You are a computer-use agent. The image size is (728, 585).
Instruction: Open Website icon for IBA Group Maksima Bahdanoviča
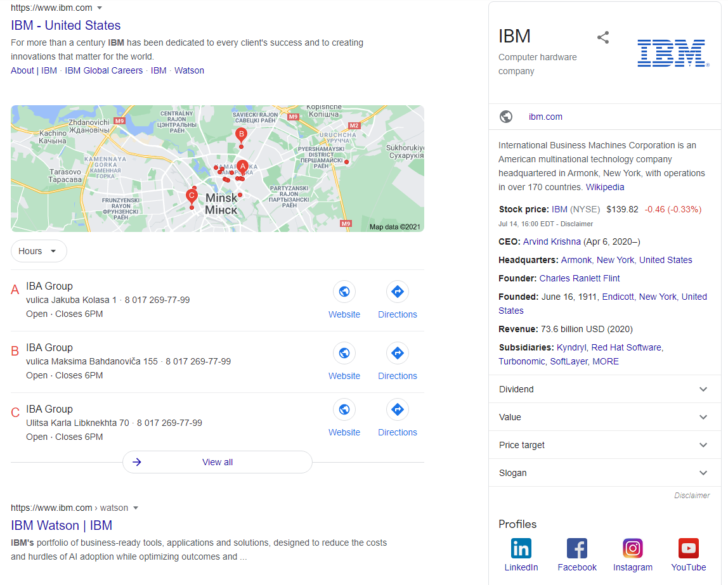(x=344, y=353)
